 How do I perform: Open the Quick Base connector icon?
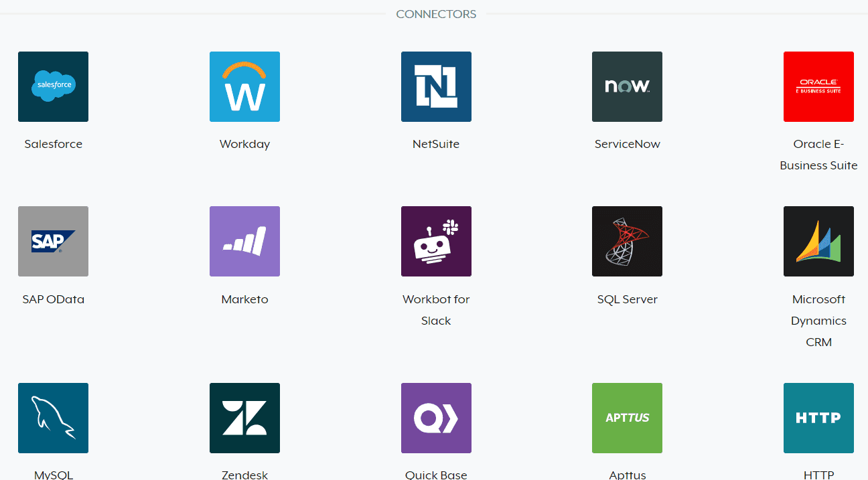pyautogui.click(x=436, y=418)
